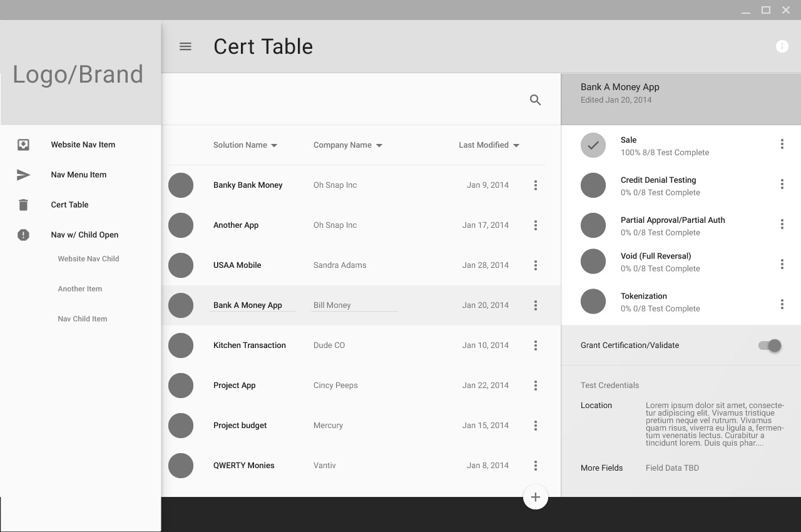Image resolution: width=801 pixels, height=532 pixels.
Task: Open the hamburger menu beside Cert Table
Action: tap(185, 46)
